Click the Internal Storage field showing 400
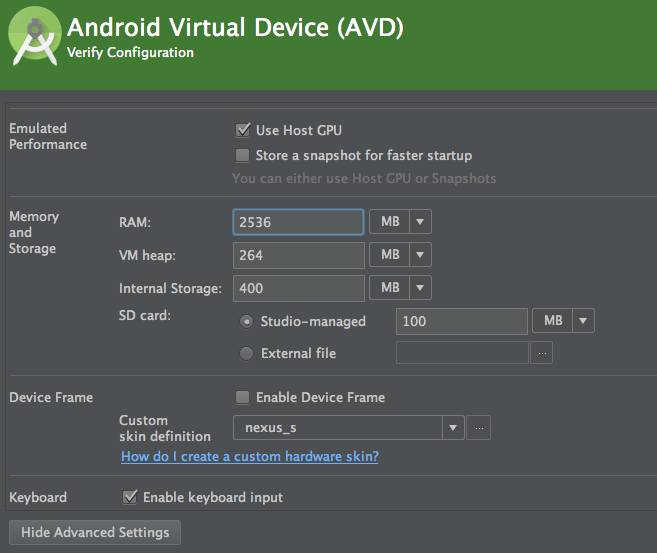 point(299,288)
